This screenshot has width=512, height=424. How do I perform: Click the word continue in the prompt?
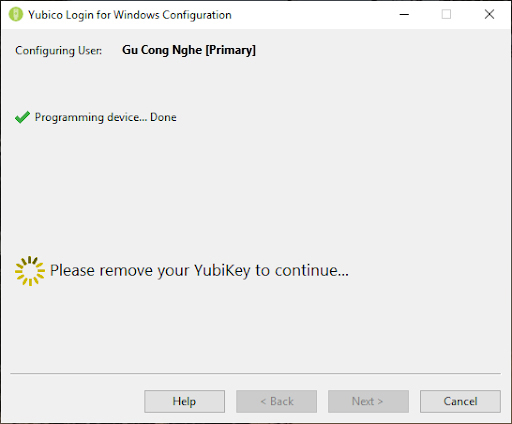tap(312, 270)
